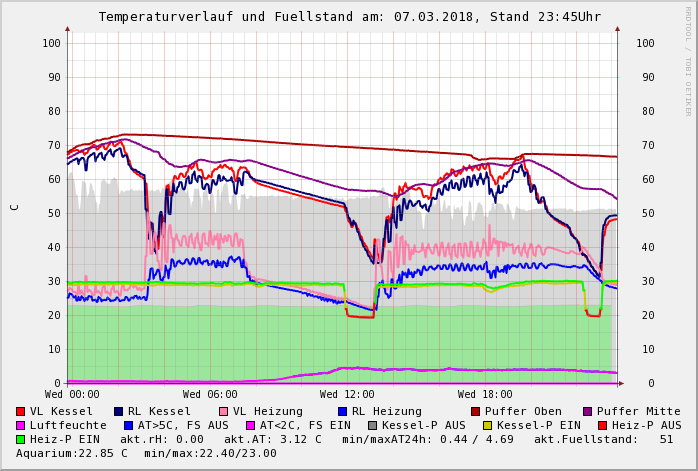The image size is (698, 471).
Task: Click the green Heiz-P EIN swatch
Action: [20, 439]
